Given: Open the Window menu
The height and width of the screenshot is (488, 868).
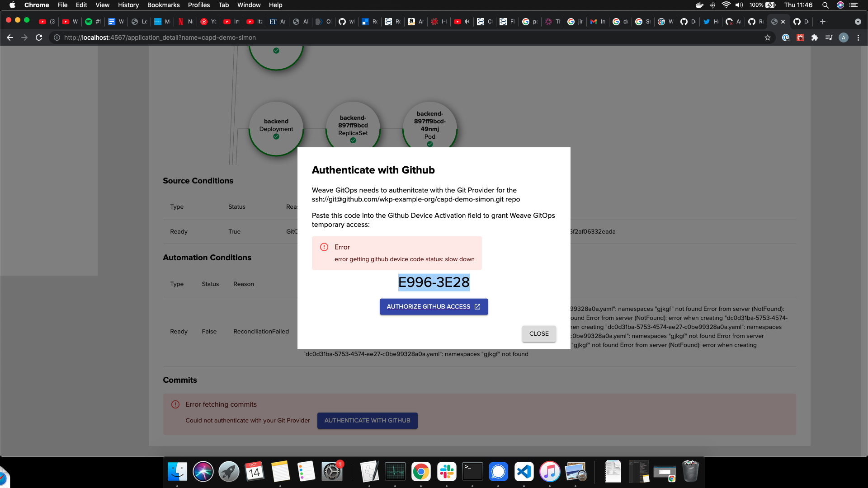Looking at the screenshot, I should [x=249, y=5].
